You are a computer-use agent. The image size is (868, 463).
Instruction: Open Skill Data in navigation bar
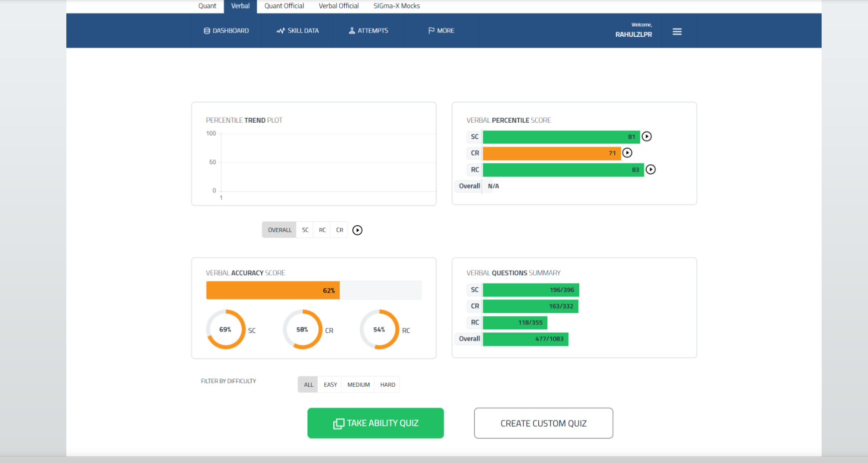pyautogui.click(x=297, y=31)
